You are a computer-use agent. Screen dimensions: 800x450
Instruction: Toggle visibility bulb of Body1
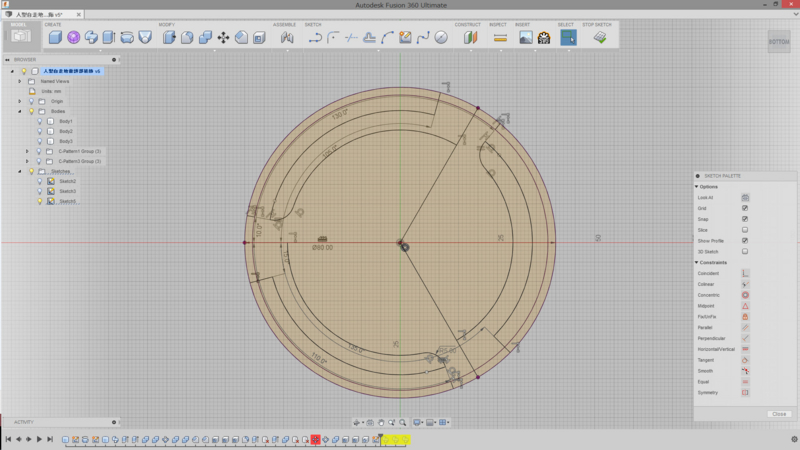tap(40, 121)
